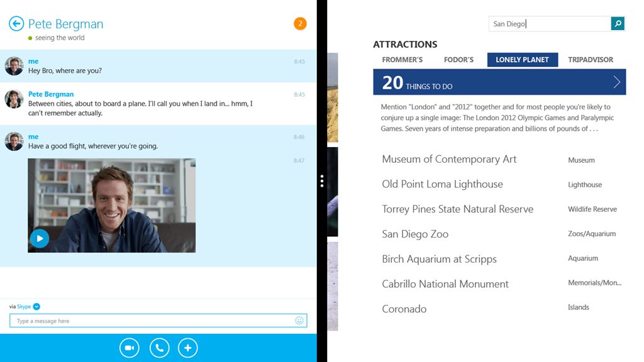Click the Pete Bergman sender name in chat
Image resolution: width=644 pixels, height=362 pixels.
click(x=51, y=94)
